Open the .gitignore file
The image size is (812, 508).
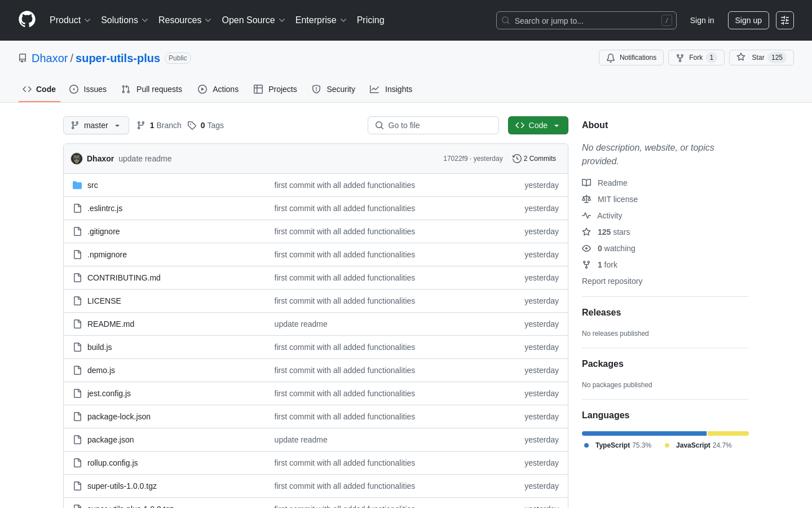pos(103,231)
